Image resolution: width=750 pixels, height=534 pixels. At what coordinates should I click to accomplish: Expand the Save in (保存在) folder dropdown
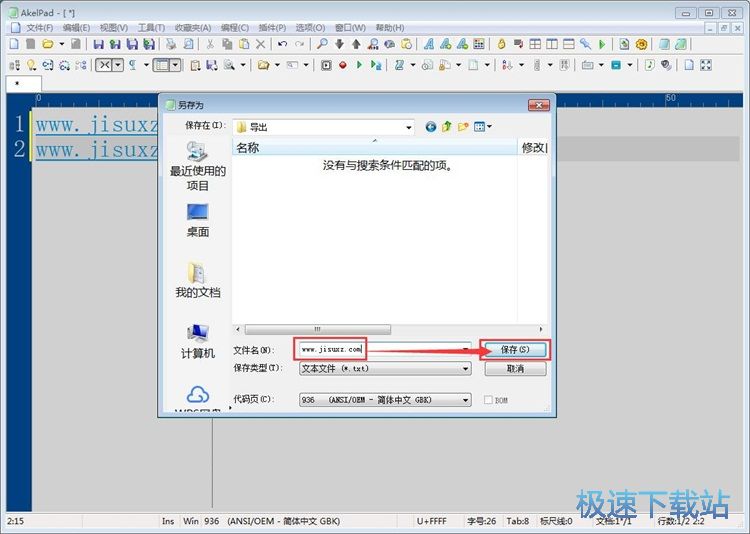click(x=408, y=127)
